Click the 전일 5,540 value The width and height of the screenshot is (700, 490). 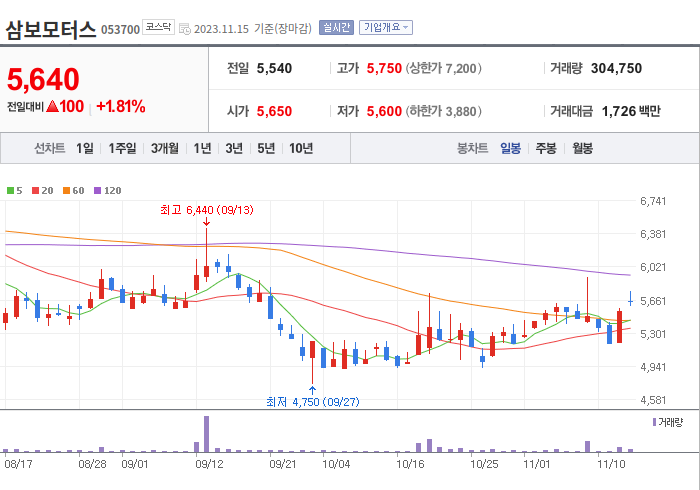274,68
